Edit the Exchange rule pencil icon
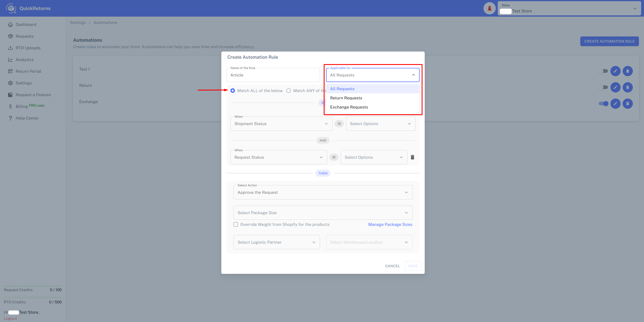The height and width of the screenshot is (322, 644). click(615, 104)
